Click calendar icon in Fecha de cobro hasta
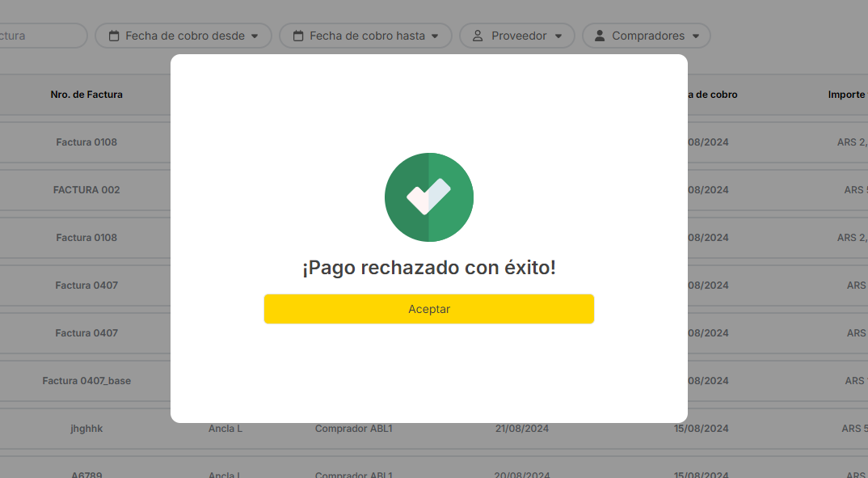 click(x=298, y=36)
